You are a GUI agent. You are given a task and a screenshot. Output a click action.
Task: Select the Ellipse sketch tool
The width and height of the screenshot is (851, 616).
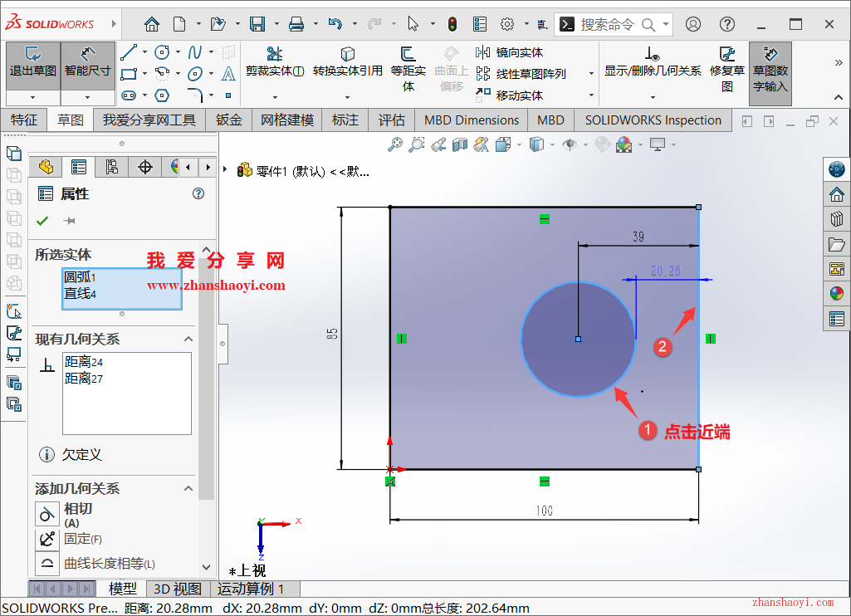[195, 73]
